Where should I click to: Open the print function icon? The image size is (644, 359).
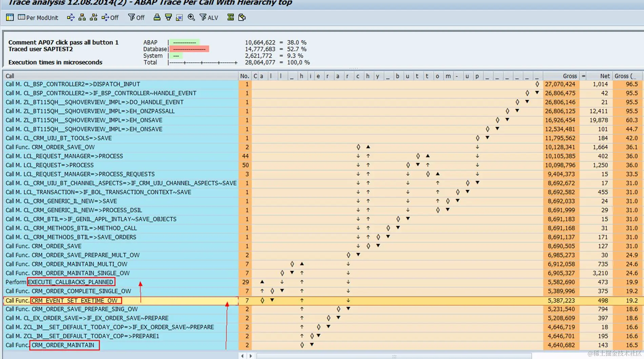click(x=156, y=17)
